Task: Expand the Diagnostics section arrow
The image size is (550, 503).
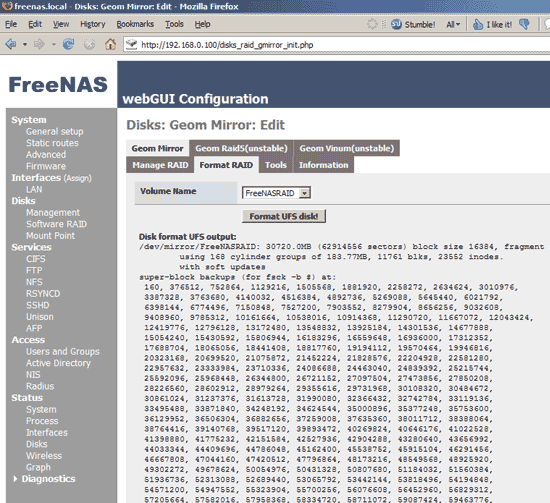Action: 15,479
